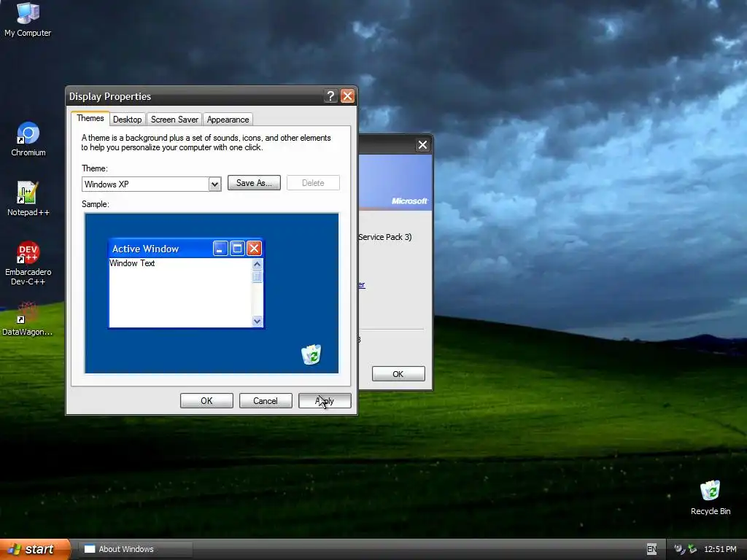Click OK in Display Properties
The image size is (747, 560).
(206, 401)
